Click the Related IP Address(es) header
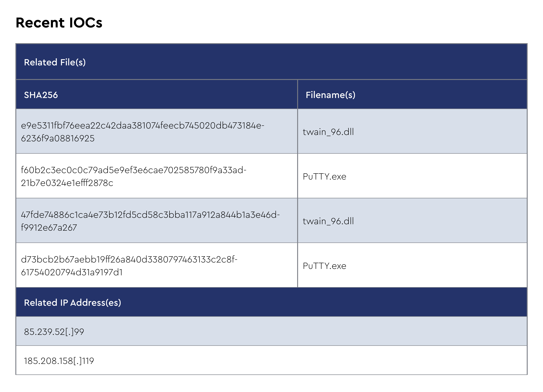 (x=73, y=303)
